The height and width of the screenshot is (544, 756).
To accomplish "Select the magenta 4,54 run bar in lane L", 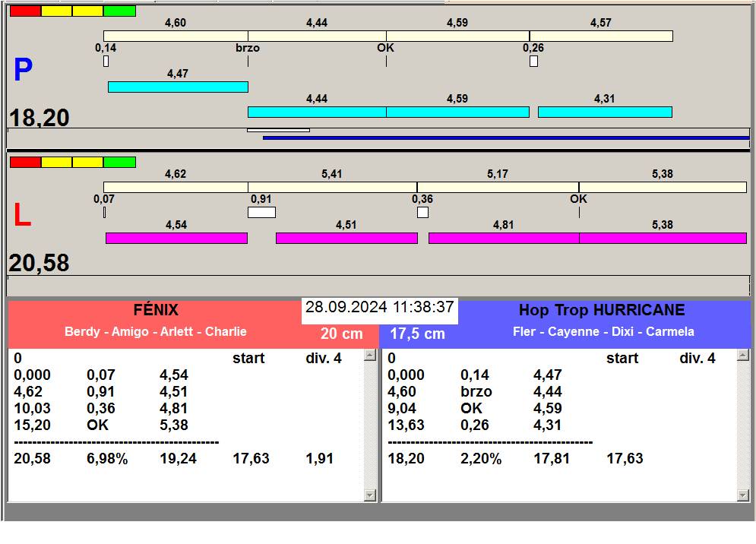I will tap(176, 238).
